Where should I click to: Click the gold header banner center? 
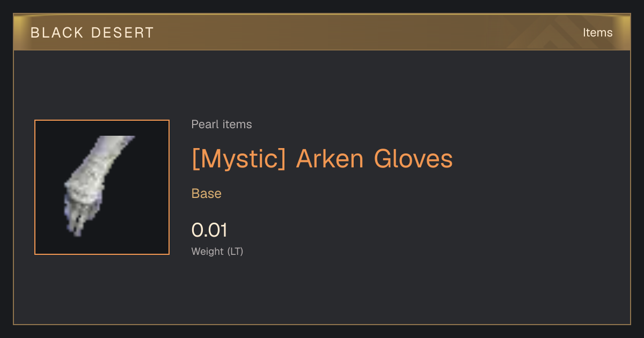(322, 33)
